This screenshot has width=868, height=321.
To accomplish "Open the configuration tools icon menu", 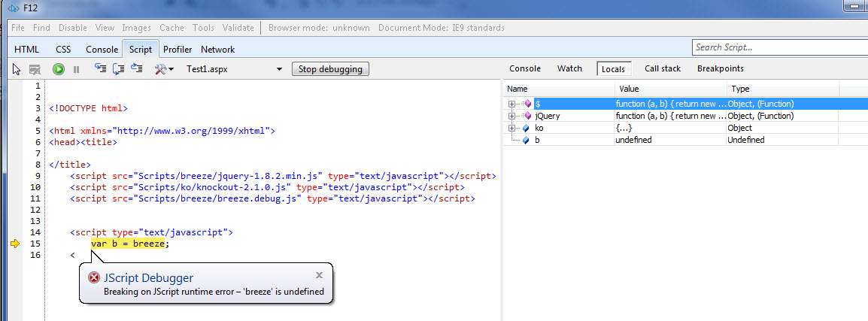I will (x=165, y=69).
